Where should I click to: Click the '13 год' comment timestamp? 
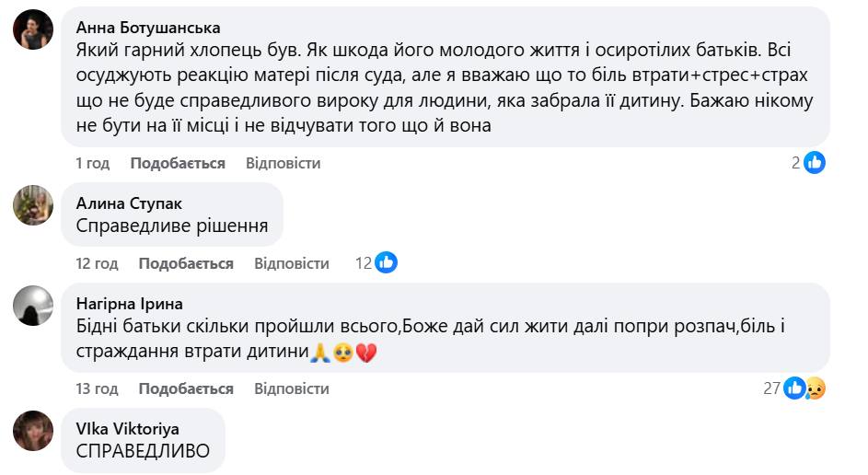click(97, 388)
